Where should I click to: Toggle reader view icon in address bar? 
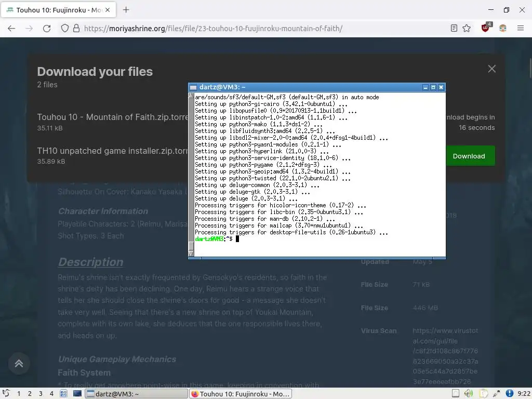click(x=454, y=28)
